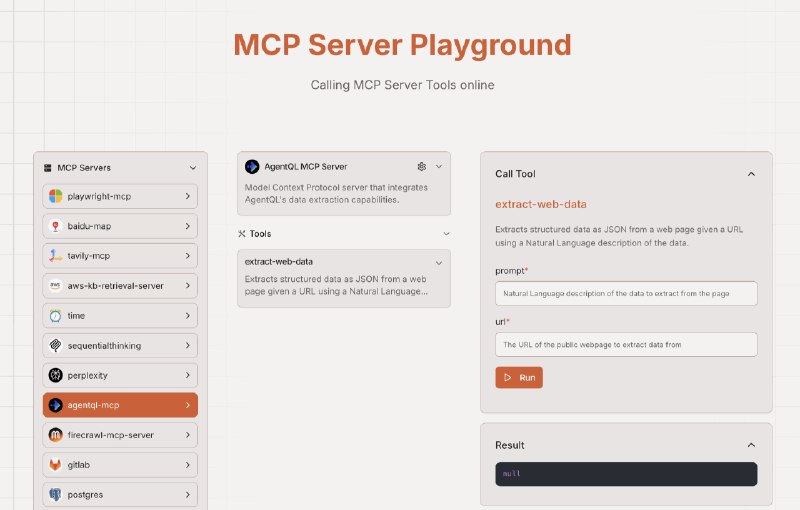Select the highlighted agentql-mcp server

(x=120, y=405)
